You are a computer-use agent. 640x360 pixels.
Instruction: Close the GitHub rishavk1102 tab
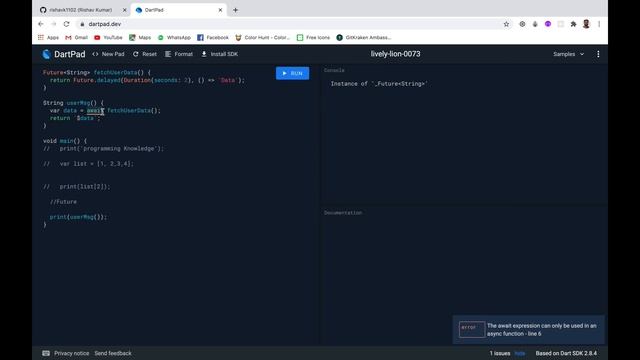[124, 10]
